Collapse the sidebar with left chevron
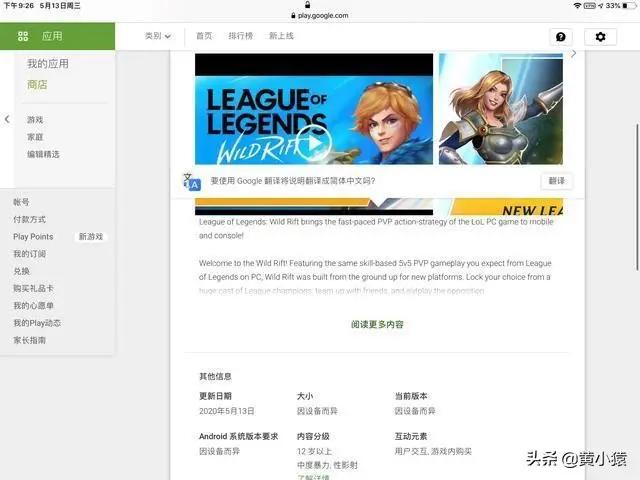Image resolution: width=640 pixels, height=480 pixels. point(7,119)
